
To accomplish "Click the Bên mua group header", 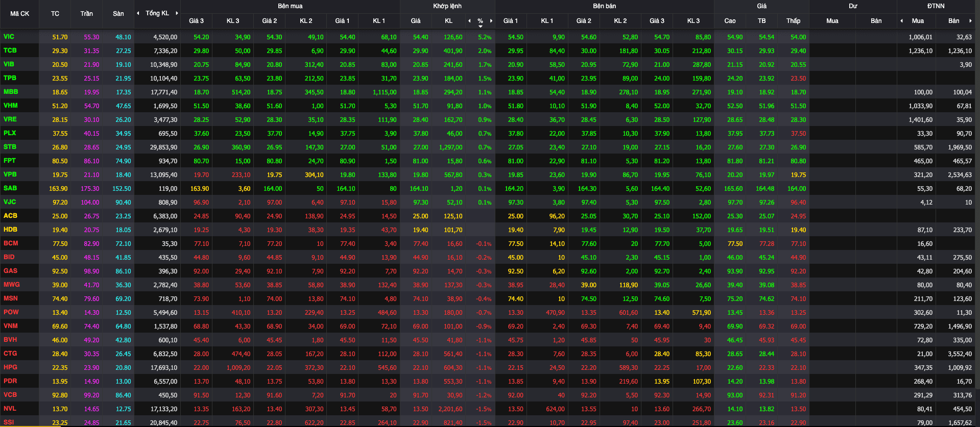I will click(x=290, y=6).
